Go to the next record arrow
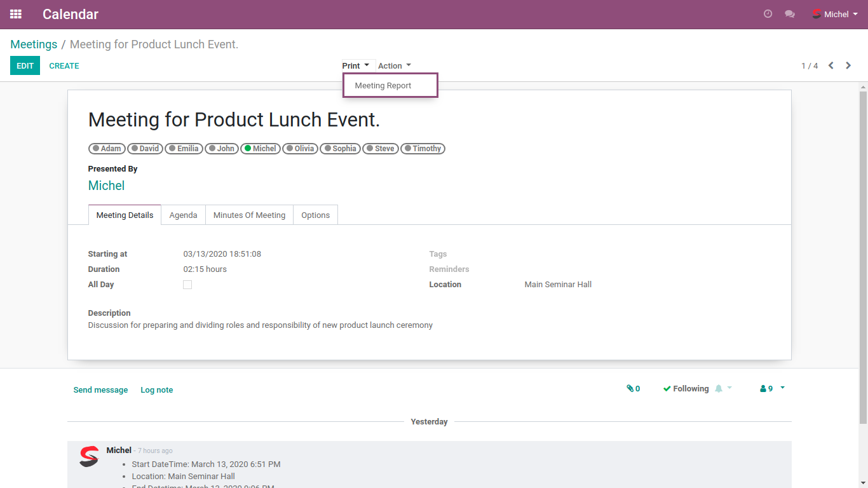This screenshot has height=488, width=868. [848, 65]
